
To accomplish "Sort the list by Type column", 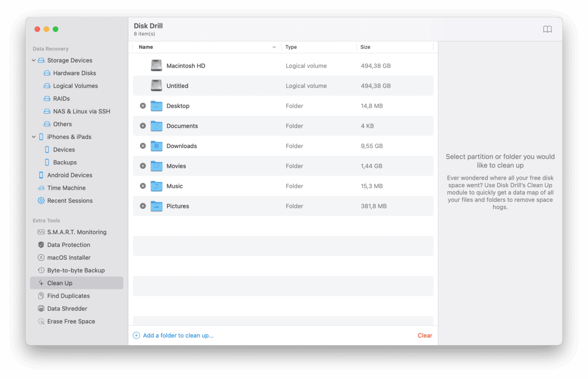I will 291,47.
